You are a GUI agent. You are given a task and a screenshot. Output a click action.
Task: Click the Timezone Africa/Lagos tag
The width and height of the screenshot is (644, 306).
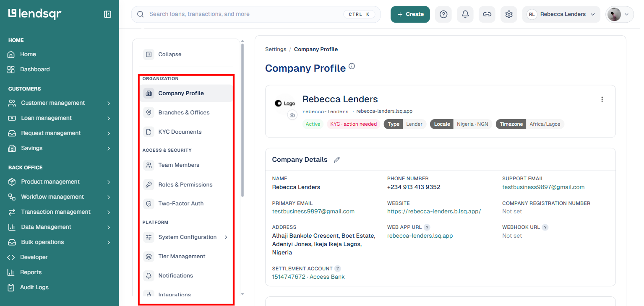530,124
